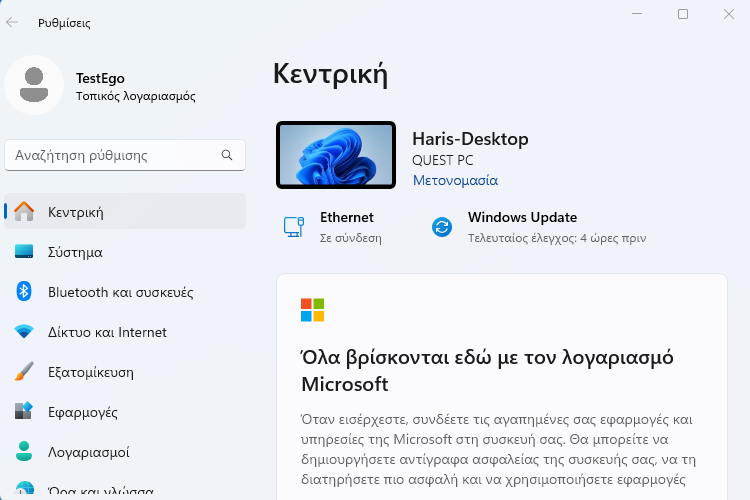Close the Settings window
This screenshot has width=750, height=500.
click(x=728, y=14)
